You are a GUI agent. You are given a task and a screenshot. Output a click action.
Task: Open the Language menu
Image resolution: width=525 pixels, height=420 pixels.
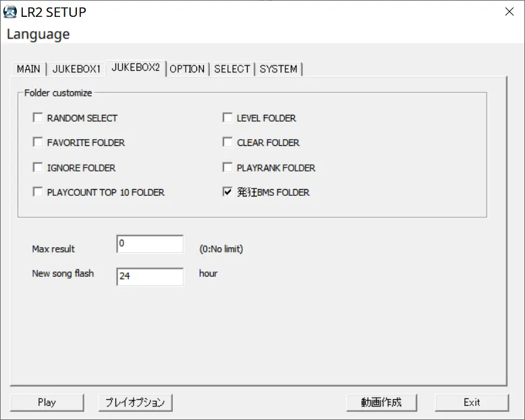pyautogui.click(x=38, y=34)
